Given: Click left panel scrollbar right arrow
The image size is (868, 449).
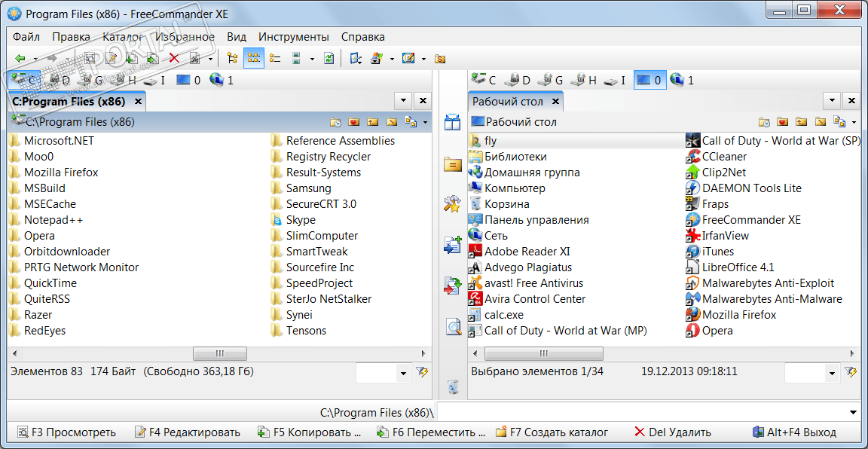Looking at the screenshot, I should 424,353.
